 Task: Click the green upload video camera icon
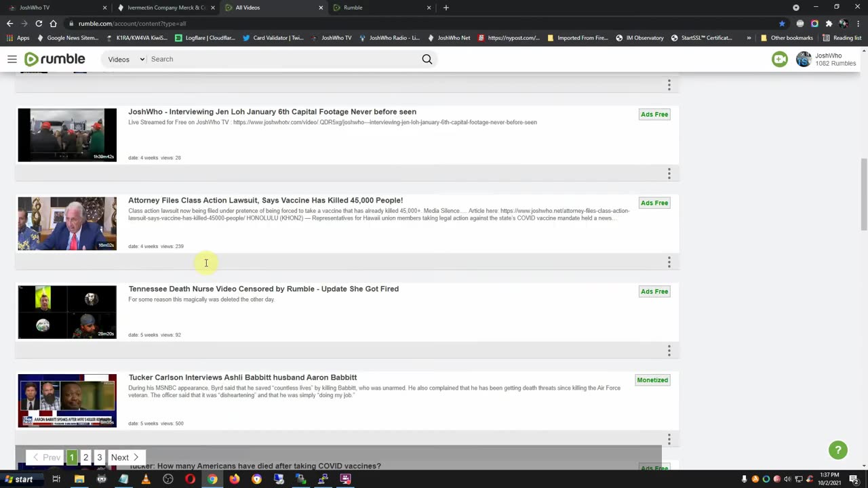click(x=780, y=59)
